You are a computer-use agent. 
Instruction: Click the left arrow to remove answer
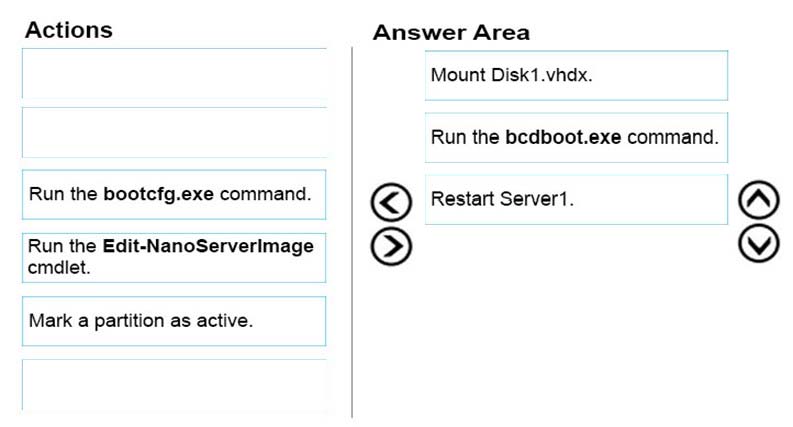(x=391, y=202)
